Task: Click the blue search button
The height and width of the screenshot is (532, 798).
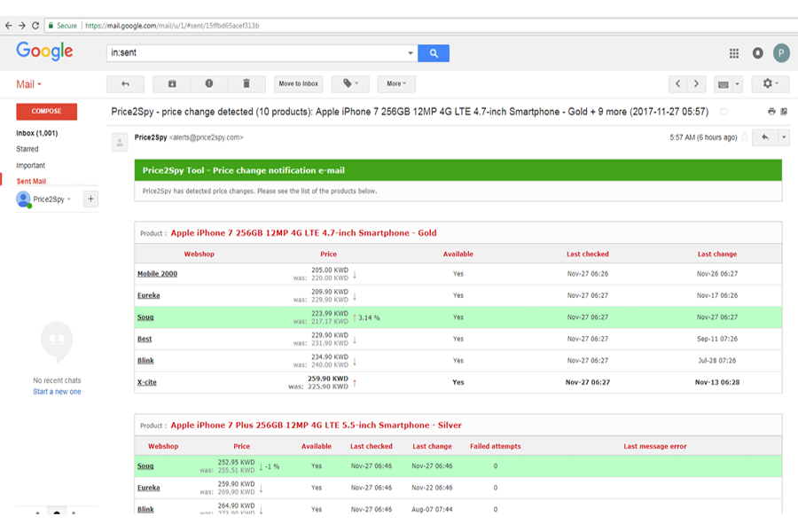Action: click(x=434, y=53)
